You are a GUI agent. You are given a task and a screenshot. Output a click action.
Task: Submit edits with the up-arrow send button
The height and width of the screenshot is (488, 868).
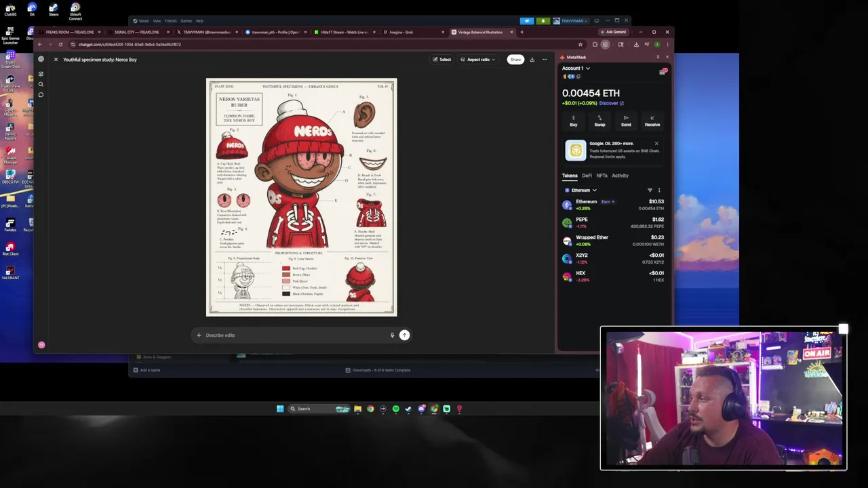(x=404, y=335)
